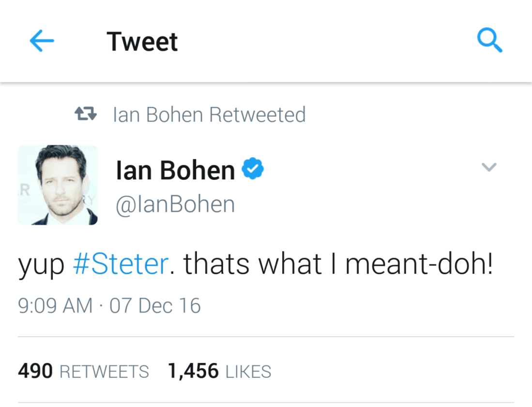Screen dimensions: 532x407
Task: Click the words 'thats what I meant-doh!'
Action: click(x=338, y=265)
